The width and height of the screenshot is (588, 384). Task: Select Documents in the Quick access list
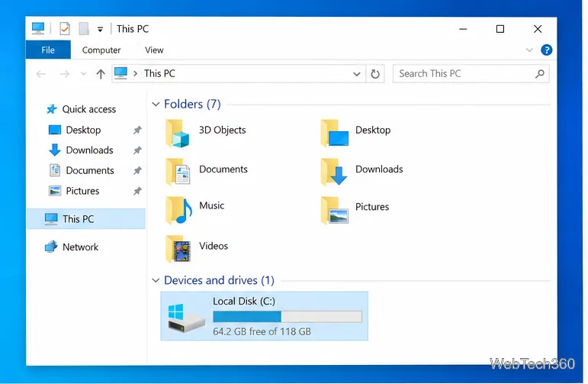[x=90, y=170]
